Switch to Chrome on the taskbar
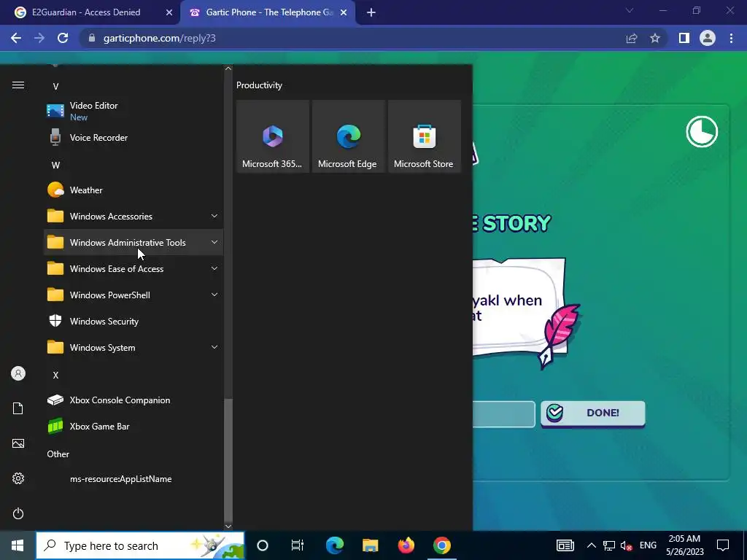Viewport: 747px width, 560px height. point(441,545)
